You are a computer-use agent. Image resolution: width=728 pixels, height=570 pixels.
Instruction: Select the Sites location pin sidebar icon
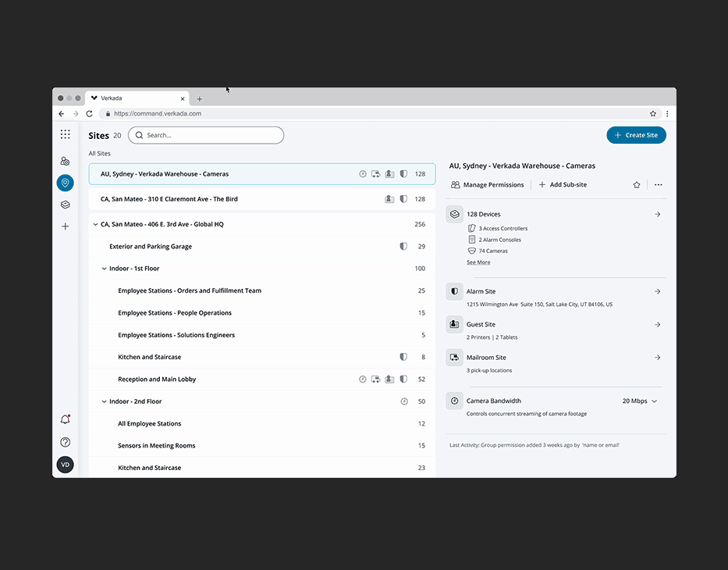tap(65, 183)
